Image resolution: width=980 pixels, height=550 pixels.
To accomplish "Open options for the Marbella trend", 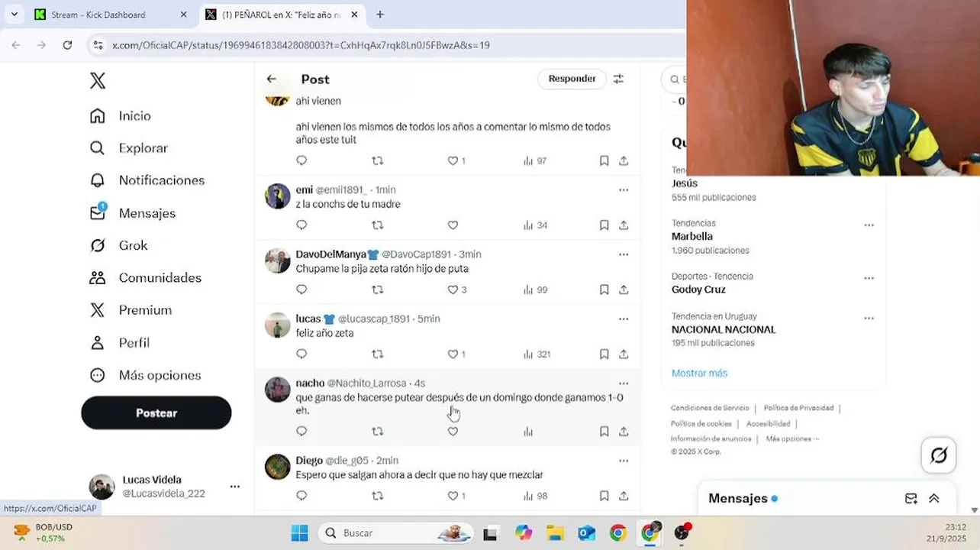I will [869, 225].
